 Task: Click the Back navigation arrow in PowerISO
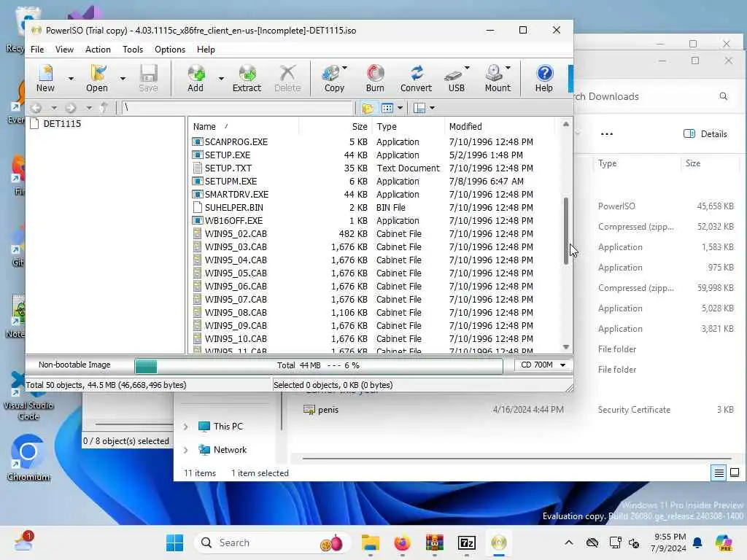click(36, 108)
